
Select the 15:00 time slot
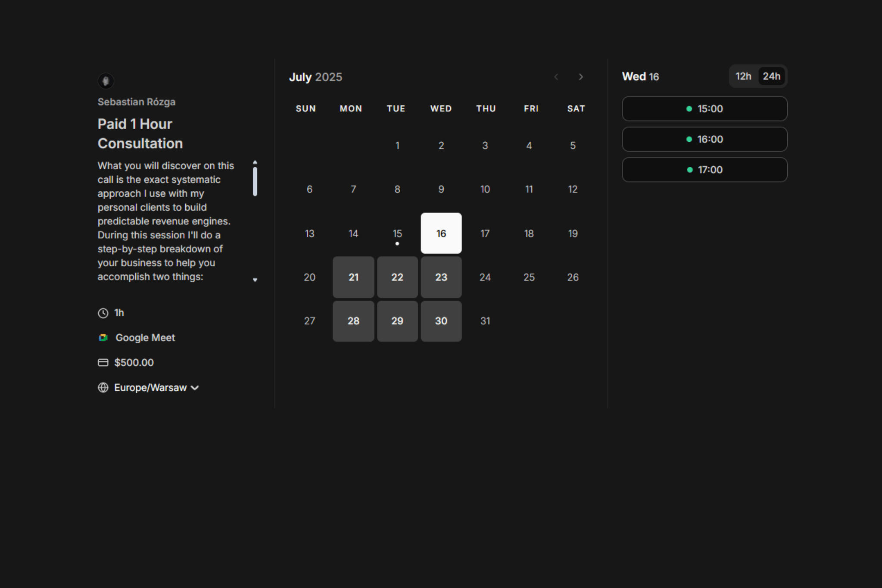click(704, 109)
